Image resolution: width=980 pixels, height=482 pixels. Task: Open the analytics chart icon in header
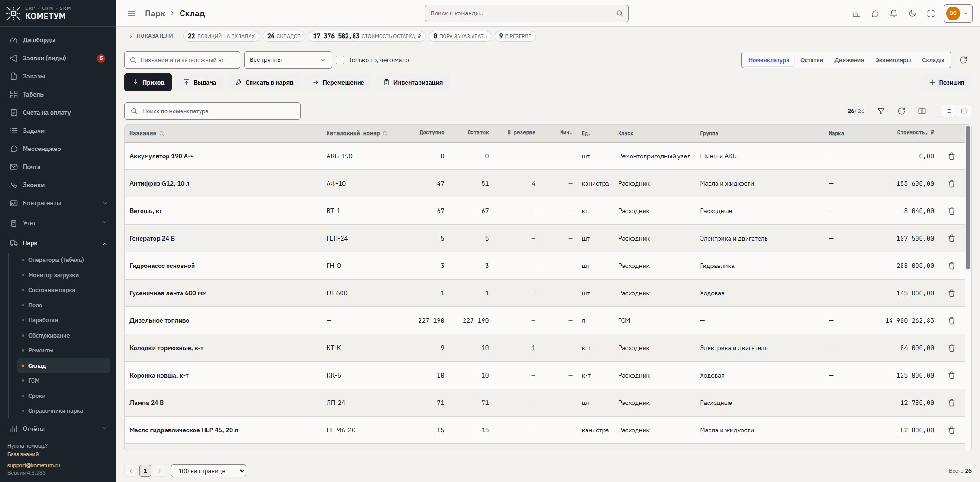[x=857, y=13]
